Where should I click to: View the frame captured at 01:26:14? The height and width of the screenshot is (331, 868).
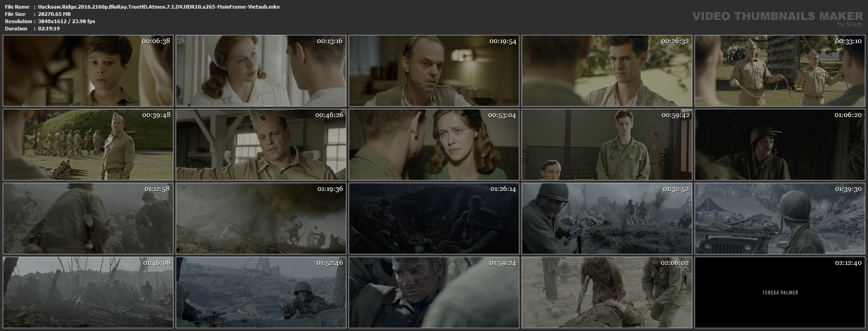tap(434, 219)
